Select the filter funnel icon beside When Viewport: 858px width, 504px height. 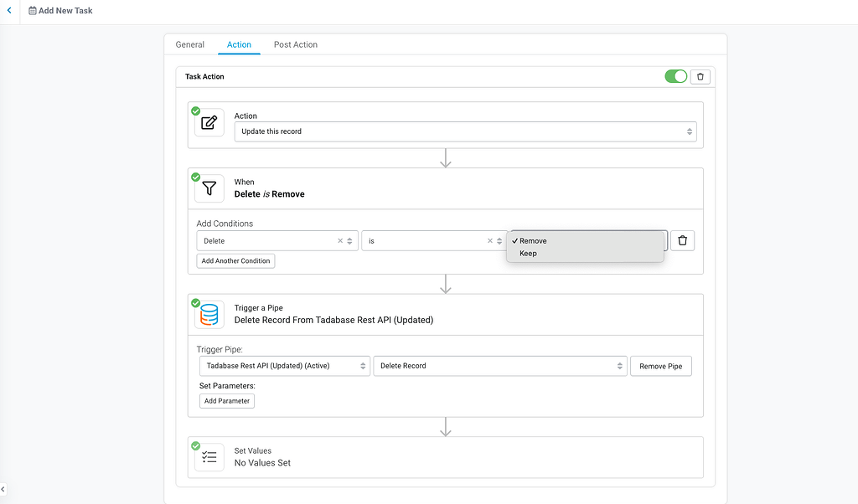[x=209, y=188]
